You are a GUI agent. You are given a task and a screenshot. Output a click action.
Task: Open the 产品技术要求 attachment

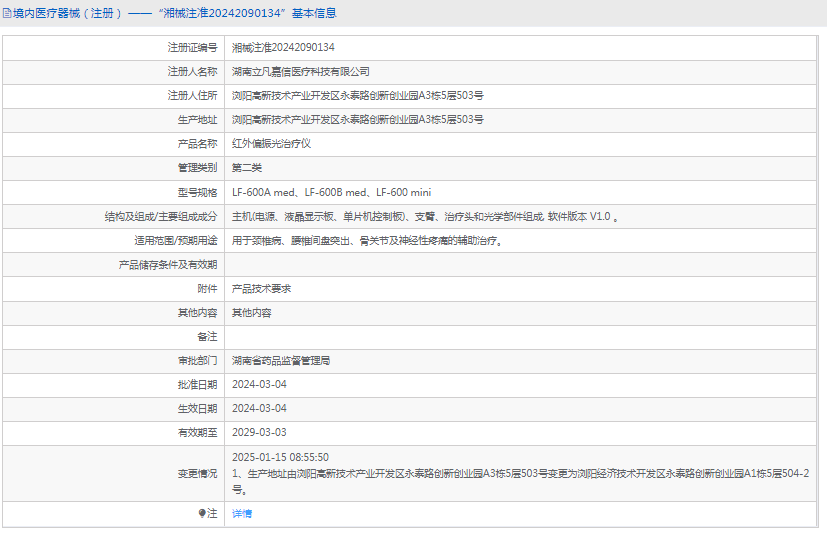point(262,289)
